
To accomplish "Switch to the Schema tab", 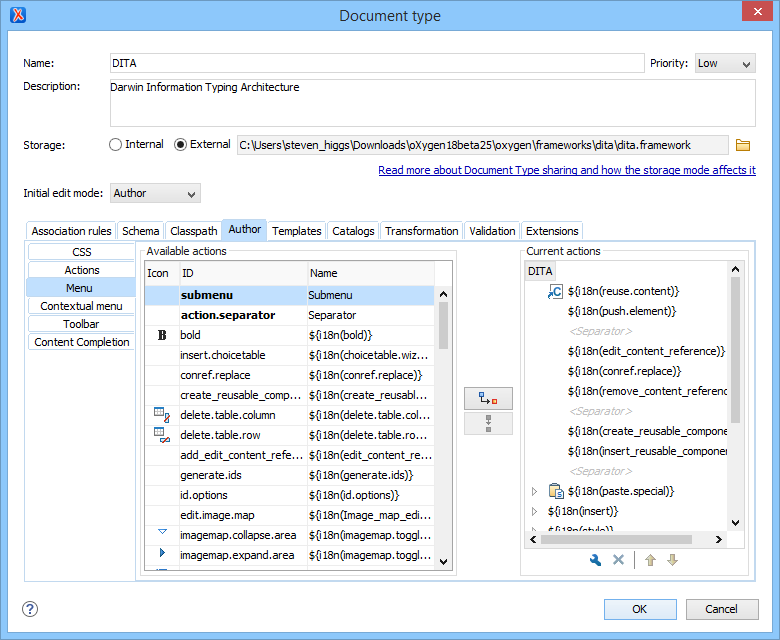I will pos(141,231).
